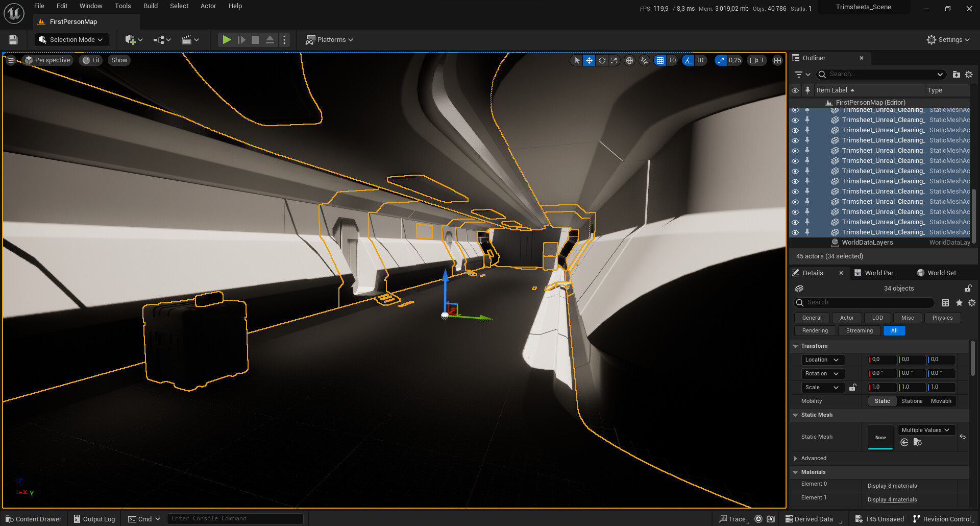The width and height of the screenshot is (980, 526).
Task: Add a new folder in Outliner
Action: (956, 75)
